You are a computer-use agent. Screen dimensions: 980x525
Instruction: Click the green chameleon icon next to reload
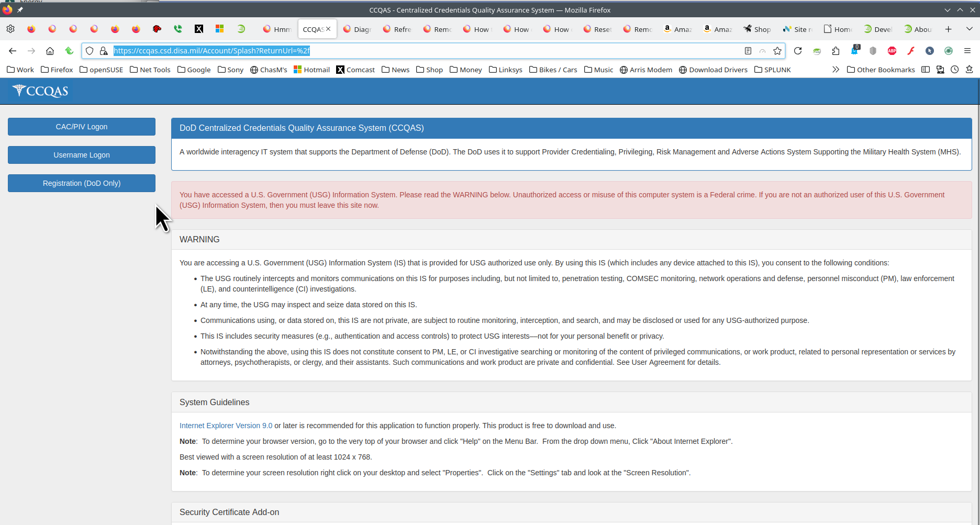coord(817,51)
